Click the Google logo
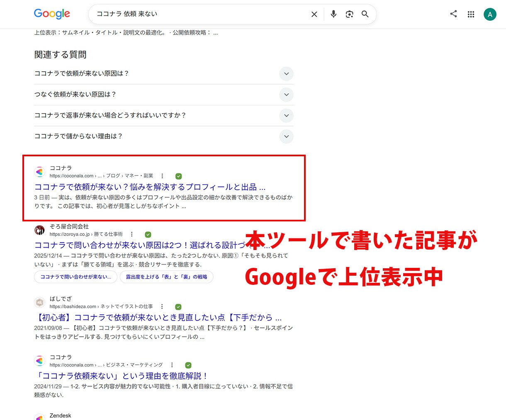Image resolution: width=506 pixels, height=420 pixels. click(x=52, y=14)
